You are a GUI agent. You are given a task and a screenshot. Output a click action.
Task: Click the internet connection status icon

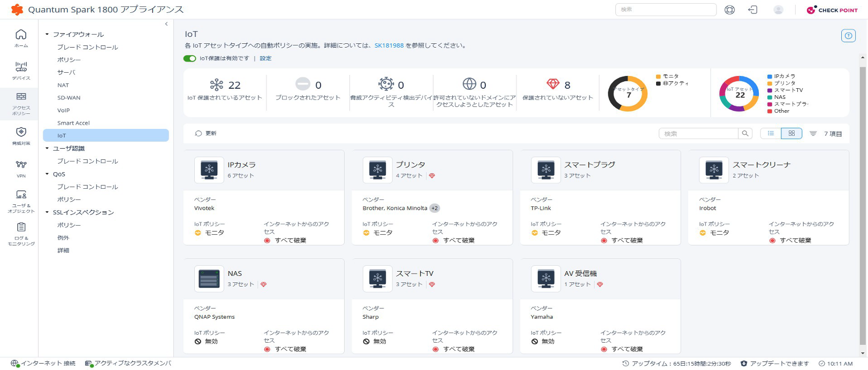click(14, 364)
